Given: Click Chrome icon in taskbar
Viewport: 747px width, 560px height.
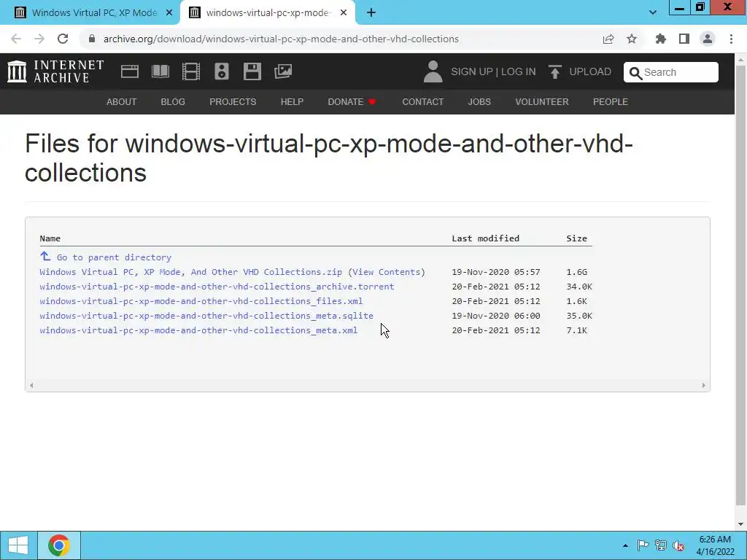Looking at the screenshot, I should 58,545.
